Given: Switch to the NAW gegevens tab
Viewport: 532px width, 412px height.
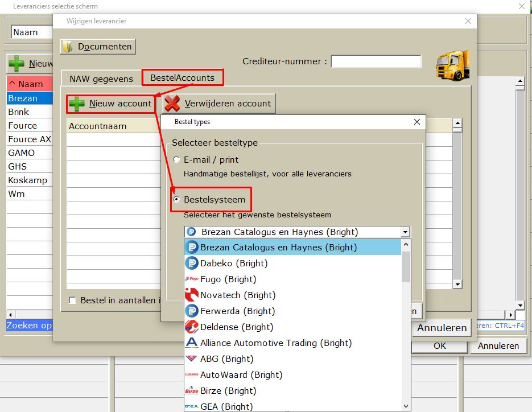Looking at the screenshot, I should pos(101,79).
